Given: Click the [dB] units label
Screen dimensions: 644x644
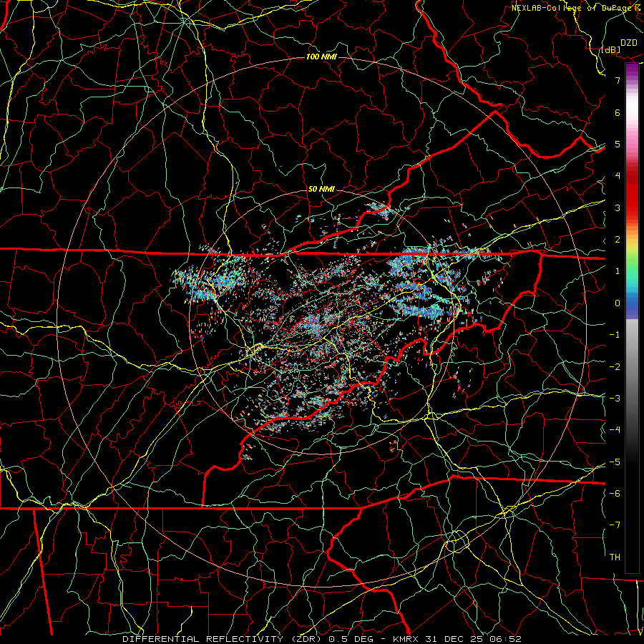Looking at the screenshot, I should (610, 50).
